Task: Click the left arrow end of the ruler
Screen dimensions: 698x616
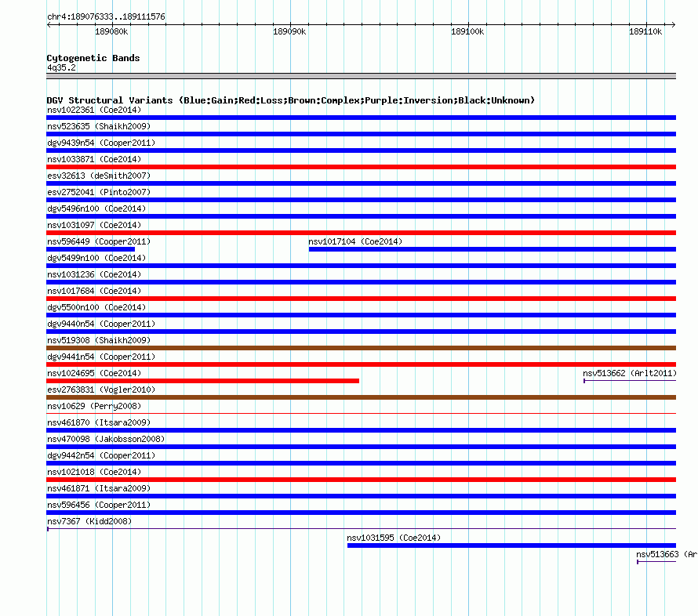Action: point(49,25)
